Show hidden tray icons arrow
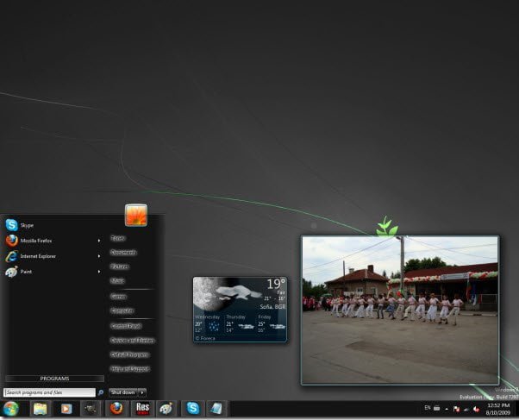 click(x=447, y=409)
